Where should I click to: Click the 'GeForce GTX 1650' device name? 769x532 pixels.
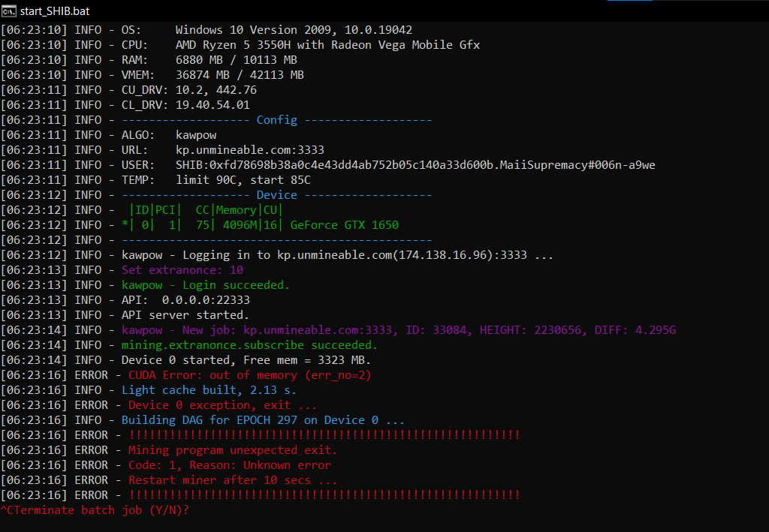(344, 225)
